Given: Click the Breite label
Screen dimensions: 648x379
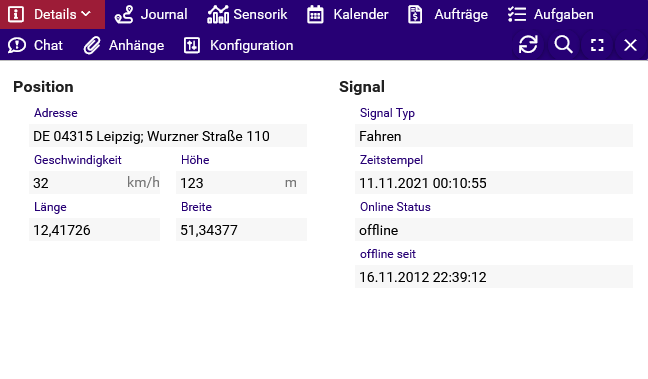Looking at the screenshot, I should [x=196, y=207].
